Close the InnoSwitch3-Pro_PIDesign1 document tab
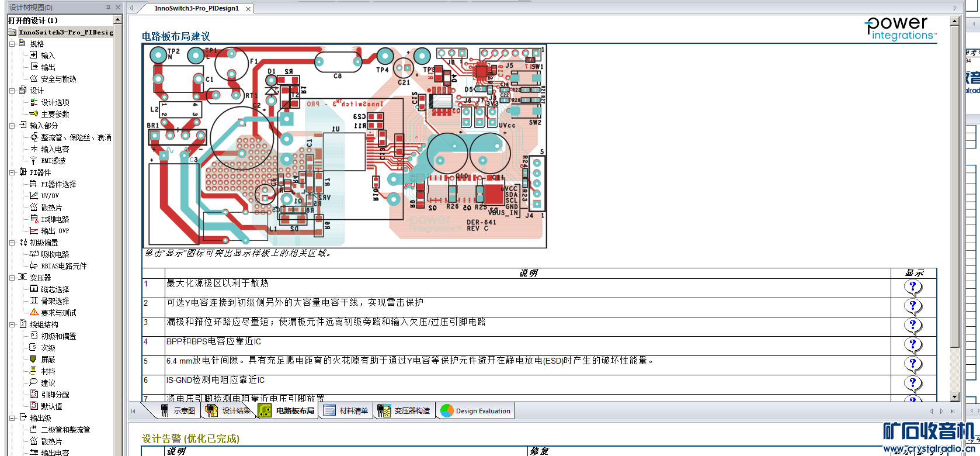The height and width of the screenshot is (456, 980). coord(248,9)
